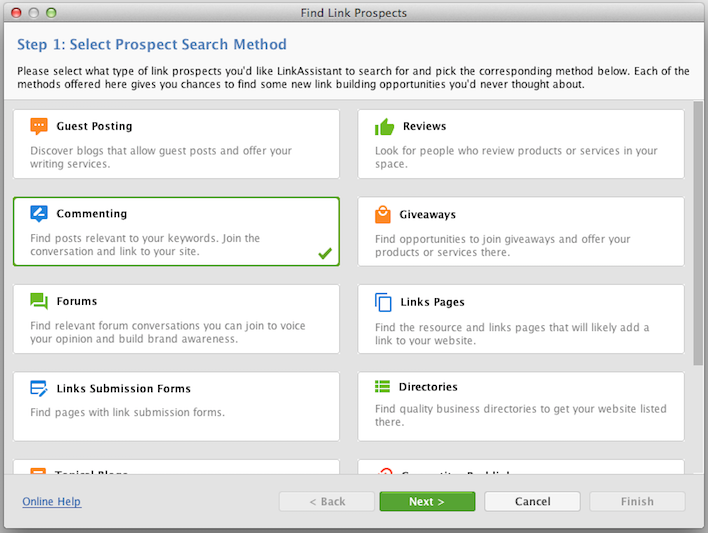
Task: Choose the Reviews search method card
Action: (x=521, y=144)
